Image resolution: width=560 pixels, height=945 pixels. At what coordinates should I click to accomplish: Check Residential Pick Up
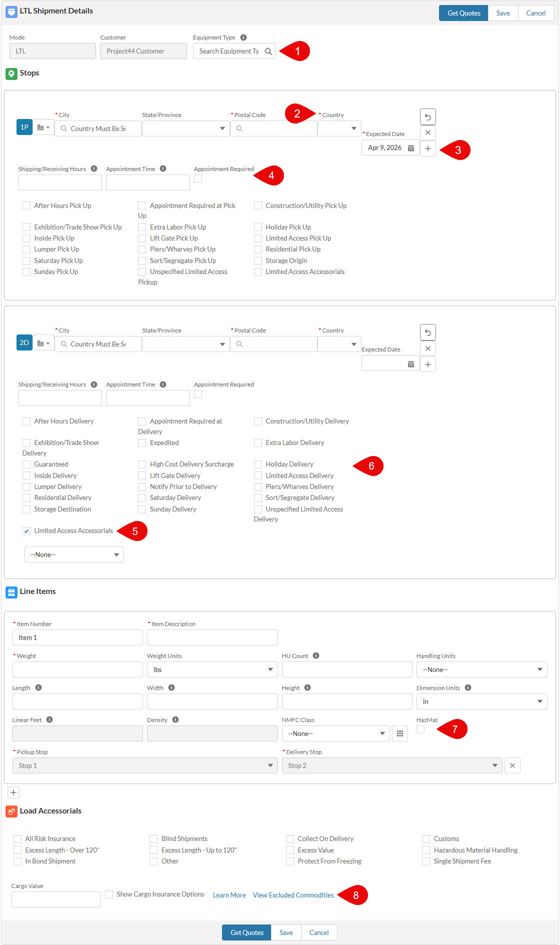coord(258,249)
